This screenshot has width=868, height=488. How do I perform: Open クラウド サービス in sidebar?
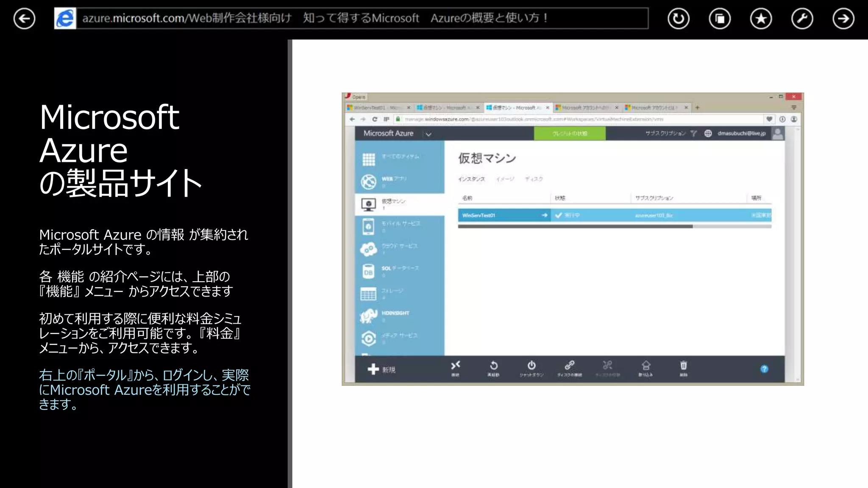[x=399, y=249]
